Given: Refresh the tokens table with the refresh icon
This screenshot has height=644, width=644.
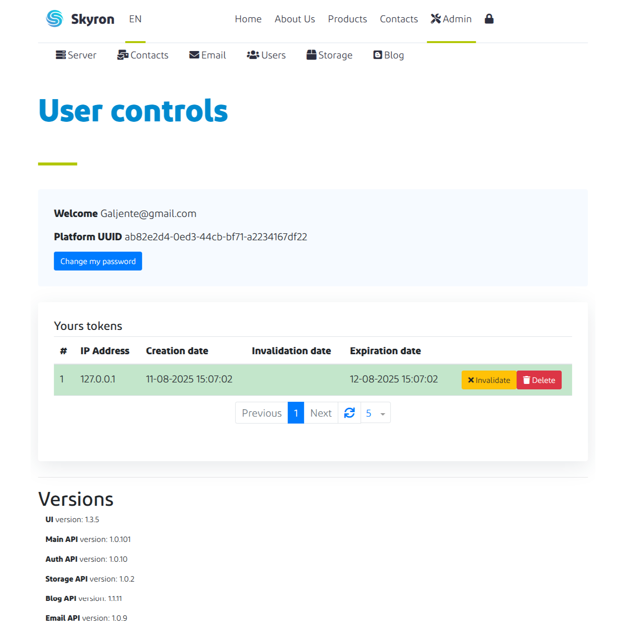Looking at the screenshot, I should [x=349, y=413].
